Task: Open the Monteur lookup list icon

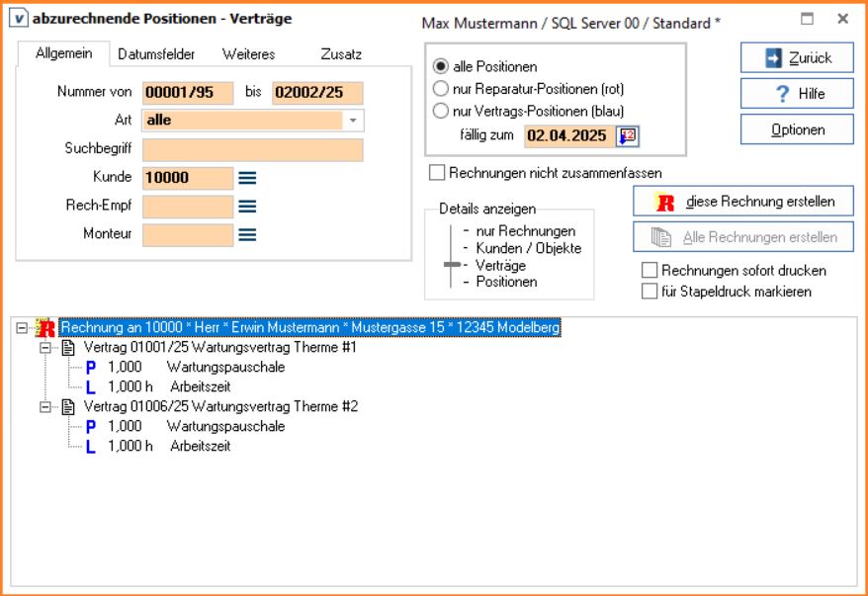Action: 247,235
